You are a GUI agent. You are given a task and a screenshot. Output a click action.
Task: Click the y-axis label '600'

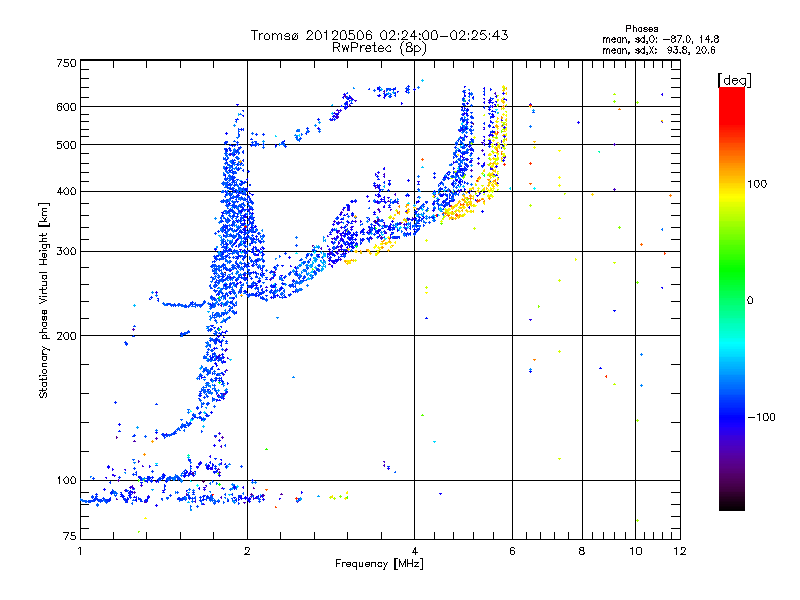[x=66, y=107]
